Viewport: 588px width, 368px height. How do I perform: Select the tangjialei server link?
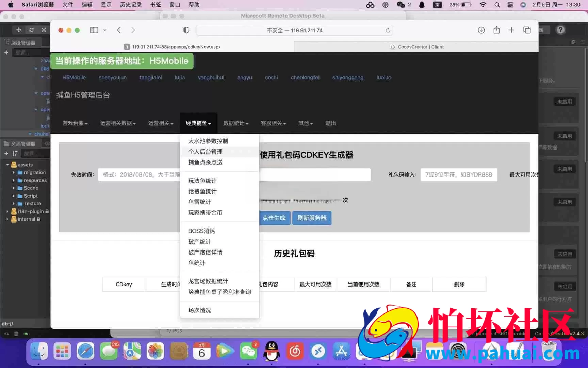[150, 78]
